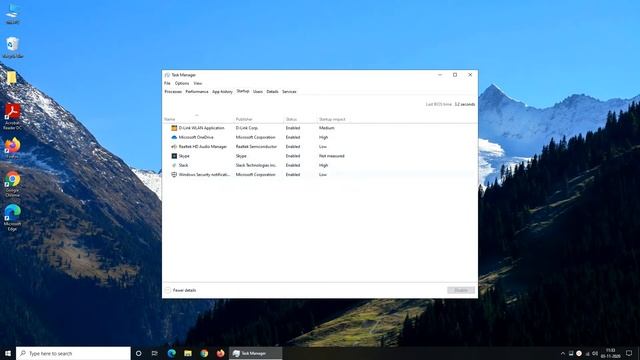
Task: Launch Chrome from the taskbar
Action: point(204,353)
